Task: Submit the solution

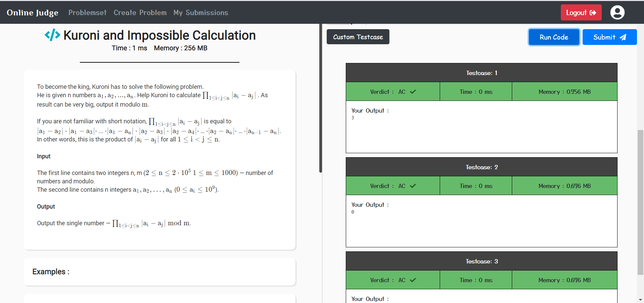Action: point(609,37)
